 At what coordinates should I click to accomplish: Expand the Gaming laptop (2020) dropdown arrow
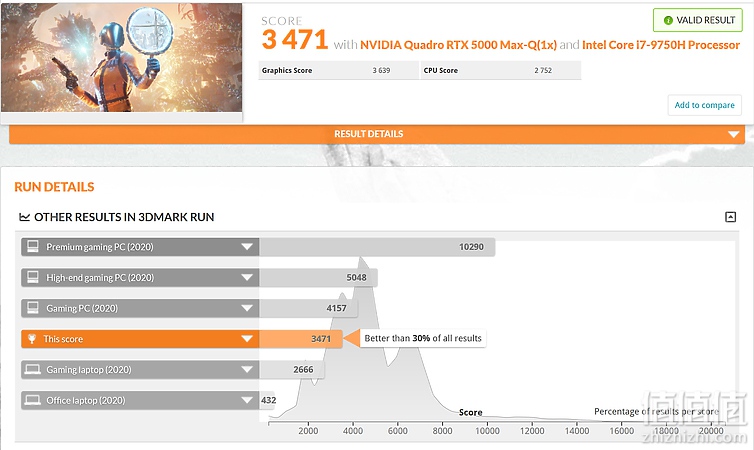[x=247, y=370]
